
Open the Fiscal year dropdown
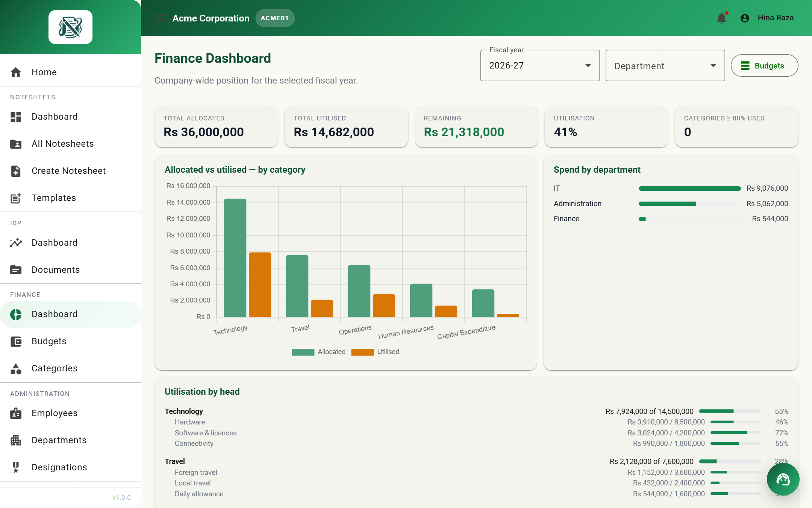coord(540,65)
